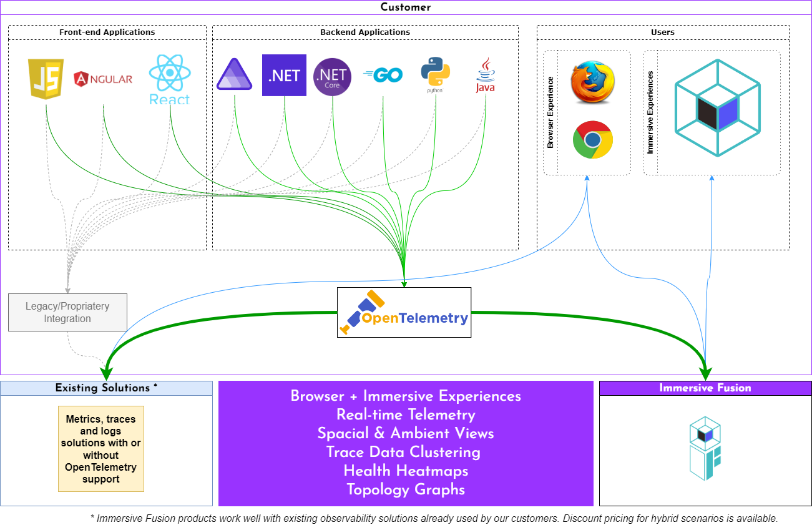The height and width of the screenshot is (525, 812).
Task: Select the .NET Core icon
Action: [x=332, y=76]
